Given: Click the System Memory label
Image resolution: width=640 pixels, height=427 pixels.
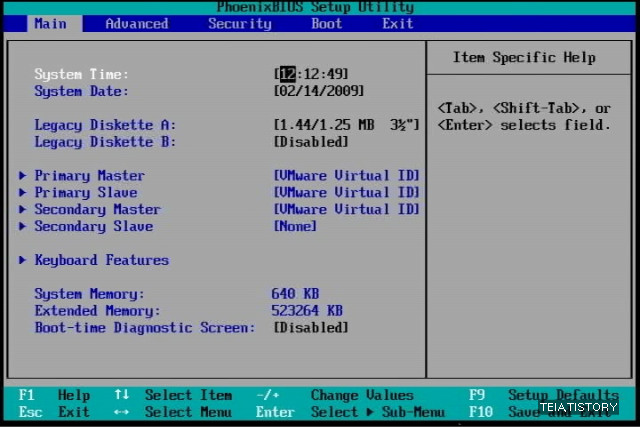Looking at the screenshot, I should coord(89,294).
